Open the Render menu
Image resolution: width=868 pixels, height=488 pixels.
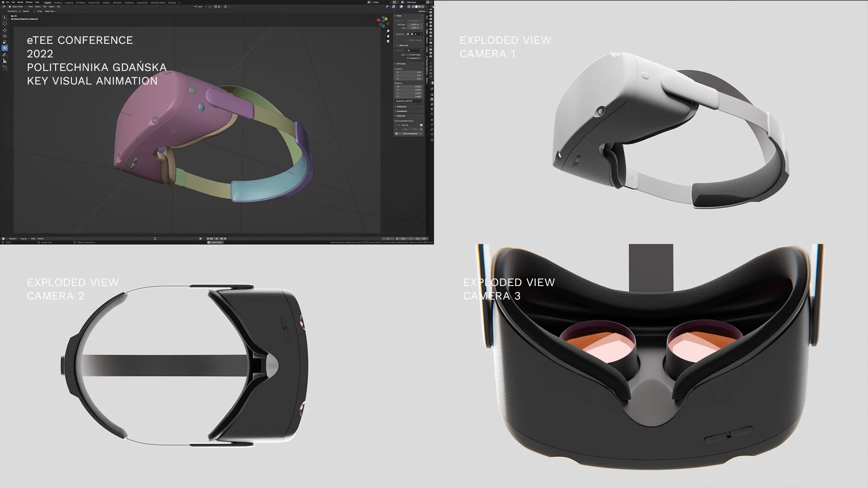point(20,2)
